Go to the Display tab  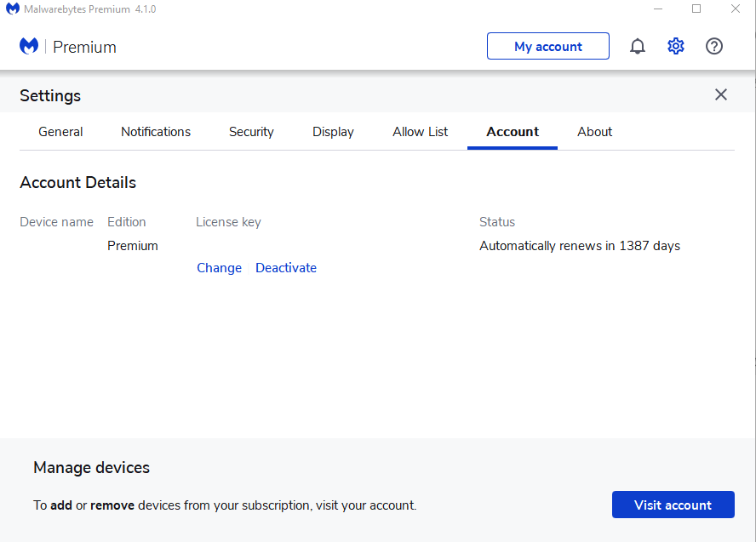coord(333,132)
